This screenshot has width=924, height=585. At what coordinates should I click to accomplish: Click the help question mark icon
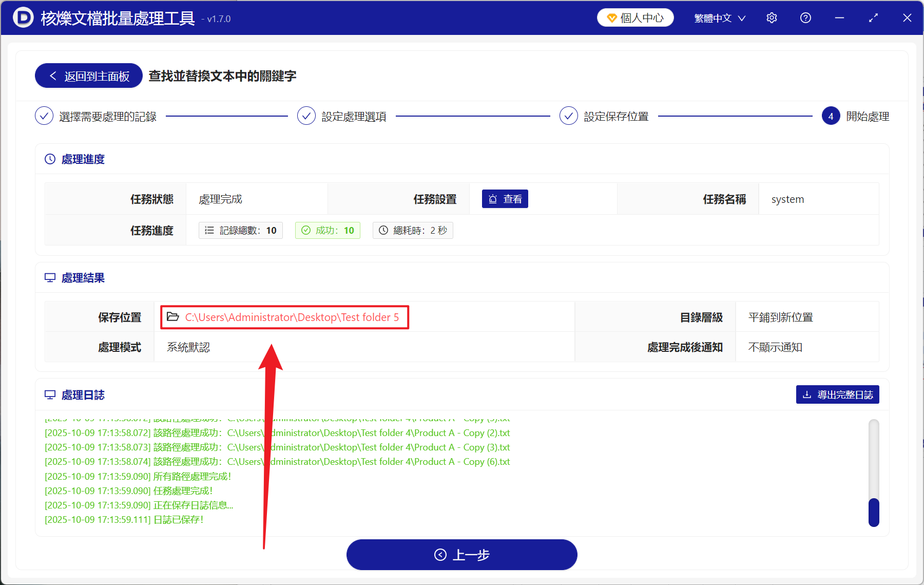coord(805,17)
